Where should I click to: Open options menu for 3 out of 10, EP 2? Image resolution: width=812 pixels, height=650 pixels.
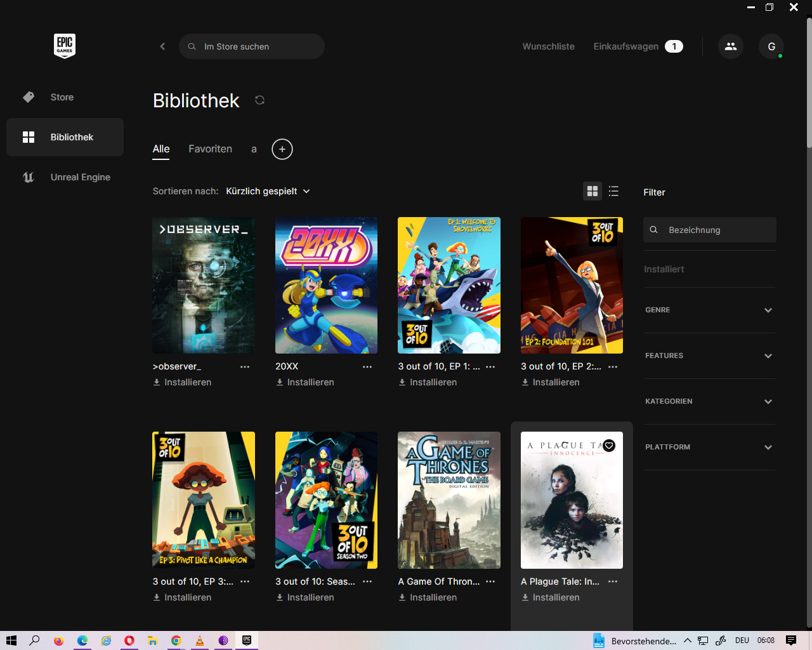pyautogui.click(x=613, y=367)
